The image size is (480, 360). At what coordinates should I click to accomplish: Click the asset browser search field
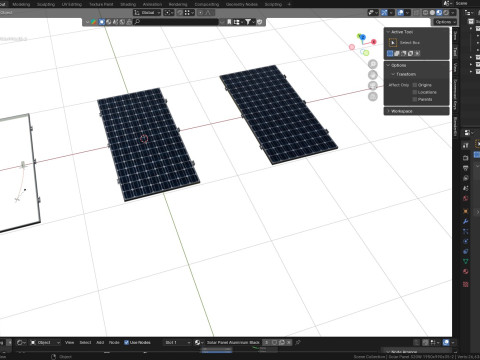[176, 22]
